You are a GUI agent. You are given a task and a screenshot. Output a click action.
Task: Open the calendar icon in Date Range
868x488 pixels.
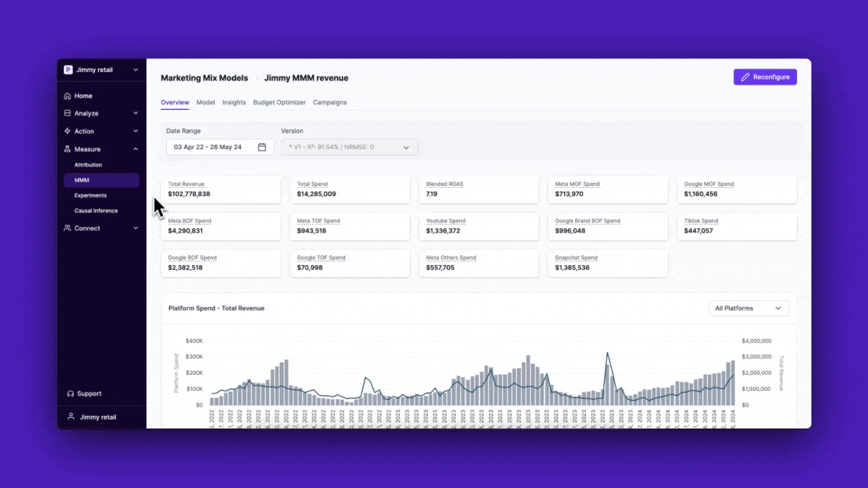pos(262,147)
